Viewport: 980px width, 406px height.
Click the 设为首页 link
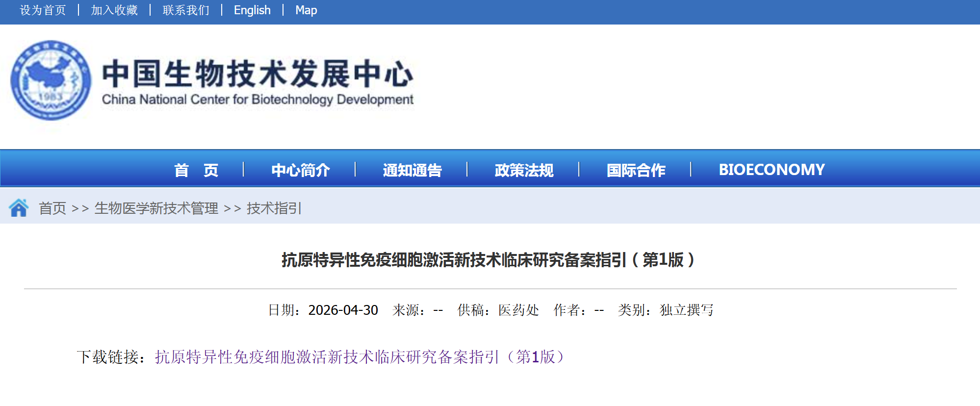[x=43, y=10]
